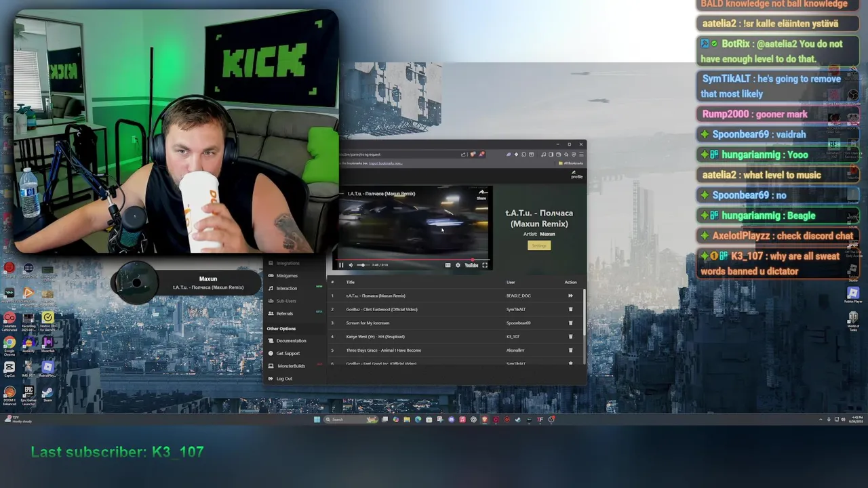Launch CapCut from the desktop
868x488 pixels.
pos(9,369)
